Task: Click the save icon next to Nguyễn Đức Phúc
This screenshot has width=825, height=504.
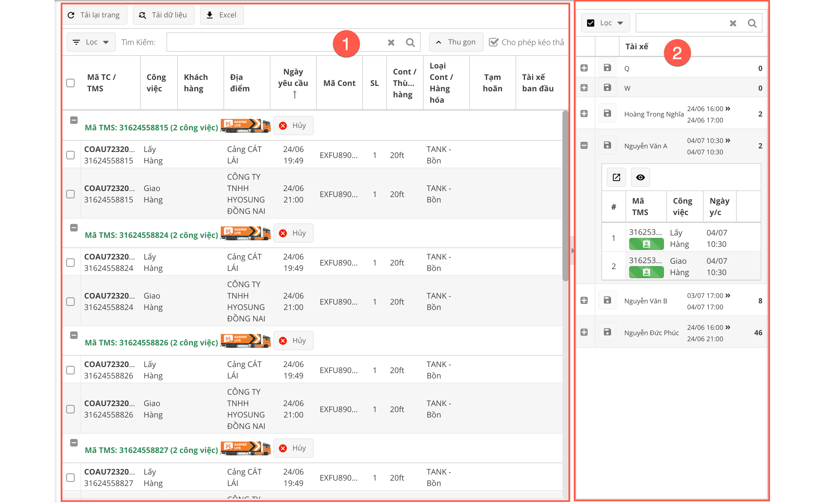Action: tap(607, 332)
